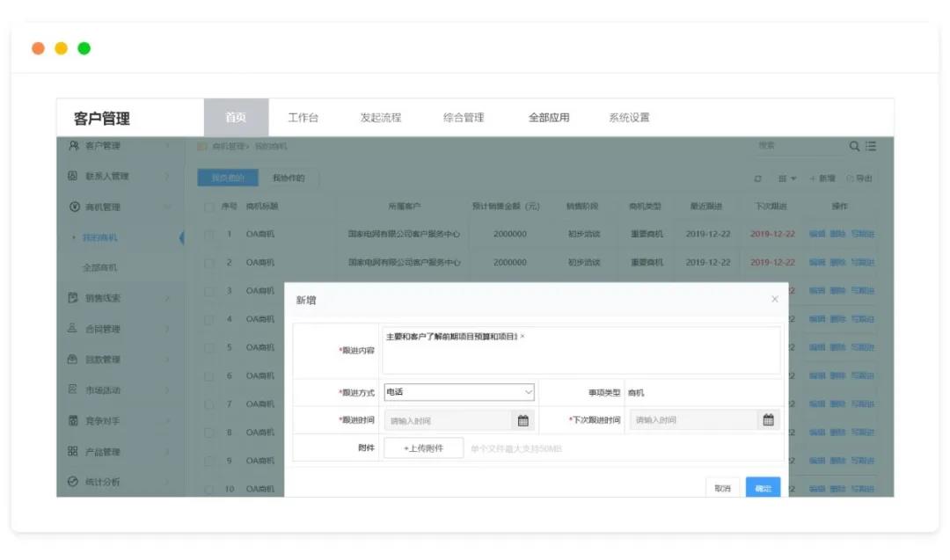This screenshot has width=950, height=560.
Task: Click into the 跟进内容 text area
Action: click(581, 351)
